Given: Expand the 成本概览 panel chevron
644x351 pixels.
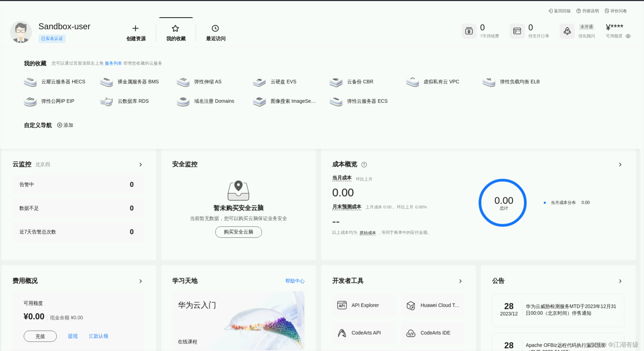Looking at the screenshot, I should (620, 165).
